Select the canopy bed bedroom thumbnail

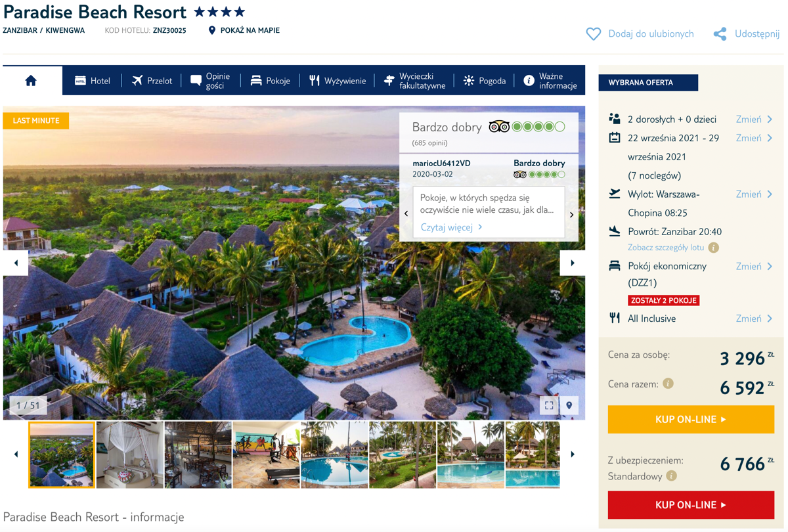tap(130, 454)
